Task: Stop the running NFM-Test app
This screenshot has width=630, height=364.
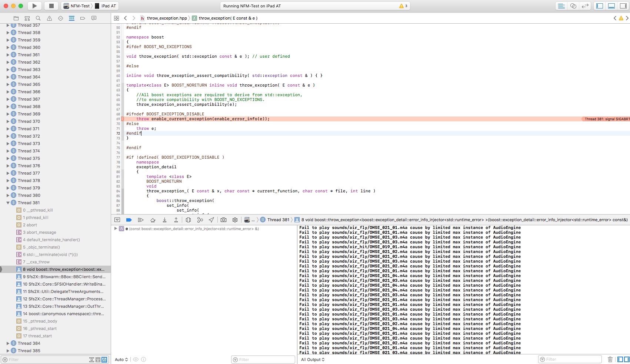Action: 51,6
